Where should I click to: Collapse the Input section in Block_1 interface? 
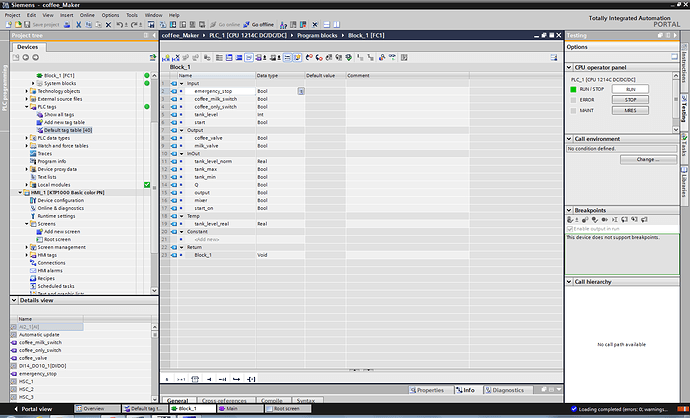[x=181, y=83]
